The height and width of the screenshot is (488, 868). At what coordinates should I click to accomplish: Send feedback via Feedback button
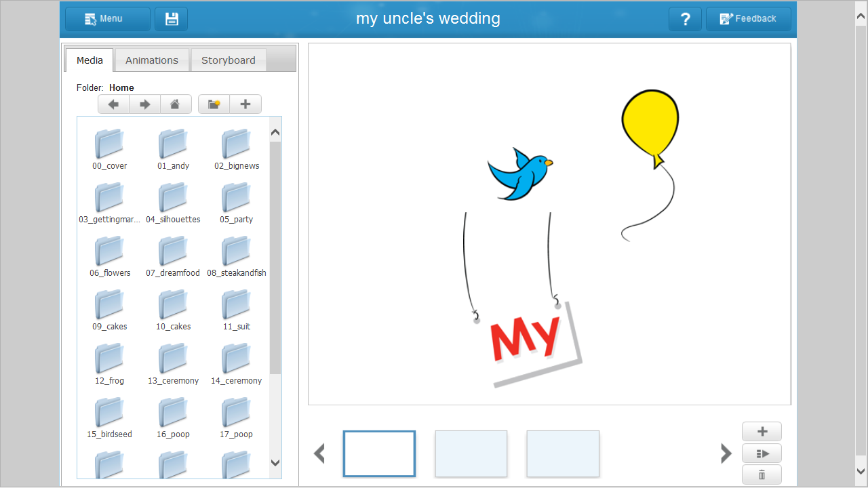[749, 19]
